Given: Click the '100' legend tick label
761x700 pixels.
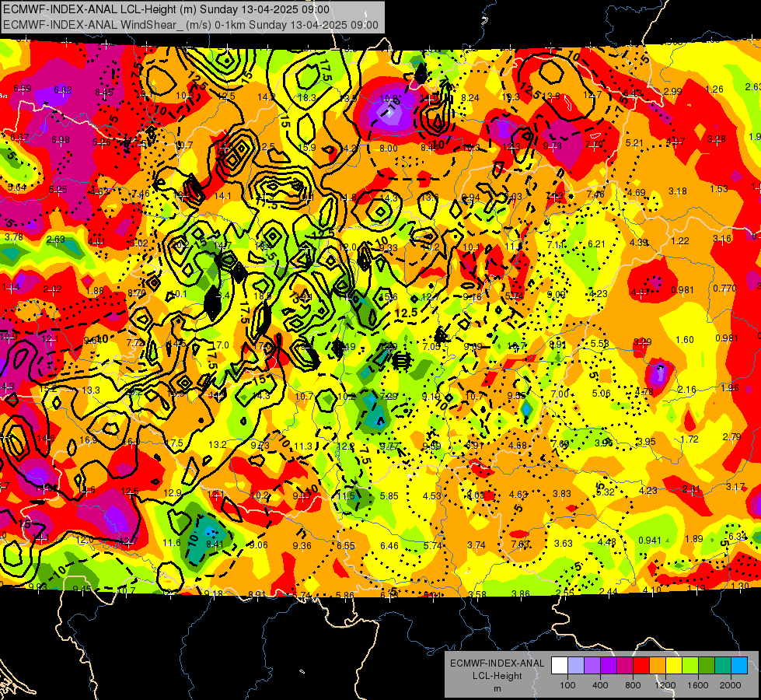Looking at the screenshot, I should click(567, 685).
